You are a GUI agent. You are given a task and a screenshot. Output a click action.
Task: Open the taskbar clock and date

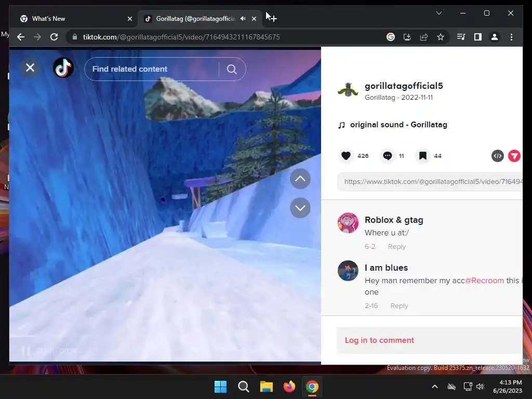pyautogui.click(x=508, y=387)
